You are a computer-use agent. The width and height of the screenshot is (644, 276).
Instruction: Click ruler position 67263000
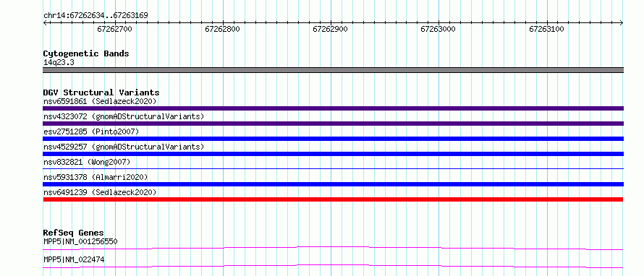click(438, 29)
